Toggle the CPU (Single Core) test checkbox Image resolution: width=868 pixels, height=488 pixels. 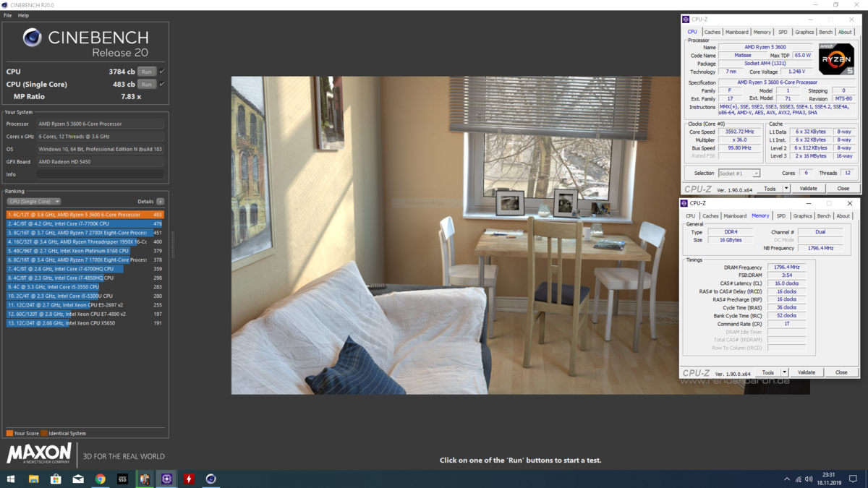pyautogui.click(x=161, y=84)
